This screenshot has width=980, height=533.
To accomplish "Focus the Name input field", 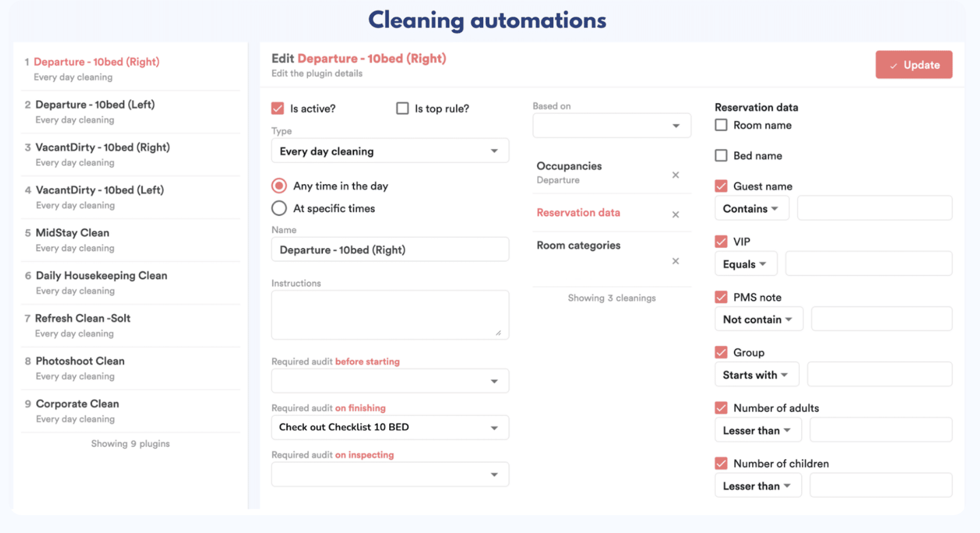I will tap(390, 250).
